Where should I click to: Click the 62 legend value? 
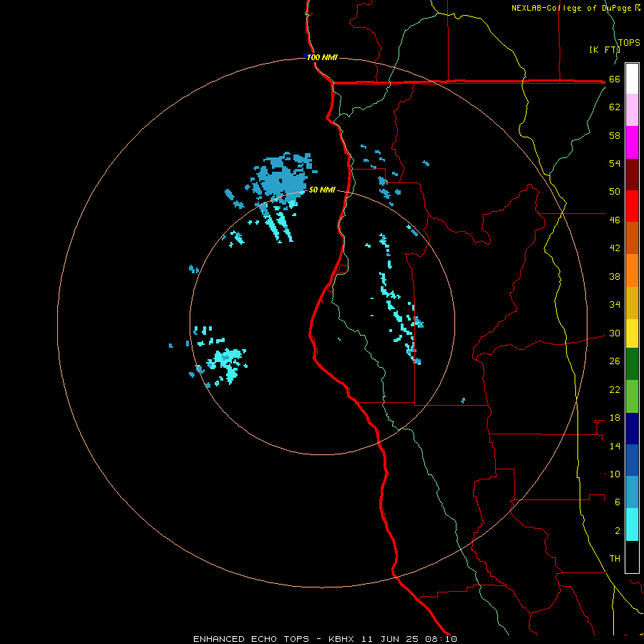(615, 107)
